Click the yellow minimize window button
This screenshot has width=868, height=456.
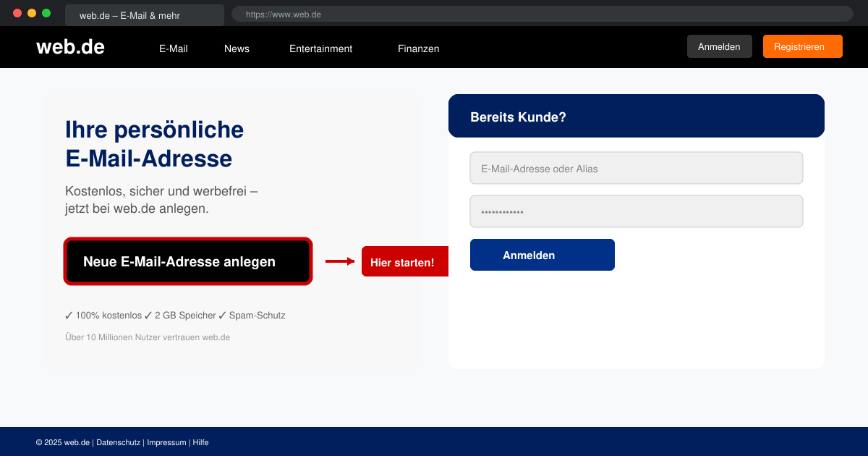(32, 13)
